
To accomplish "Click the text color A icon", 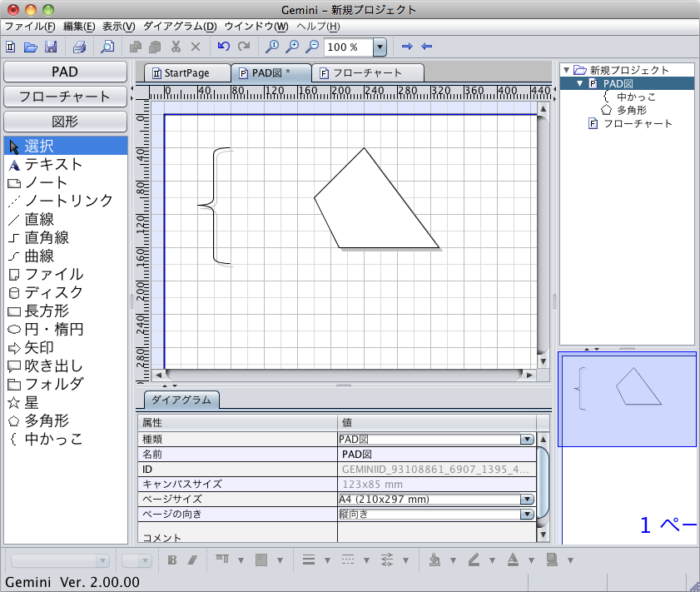I will (x=513, y=560).
